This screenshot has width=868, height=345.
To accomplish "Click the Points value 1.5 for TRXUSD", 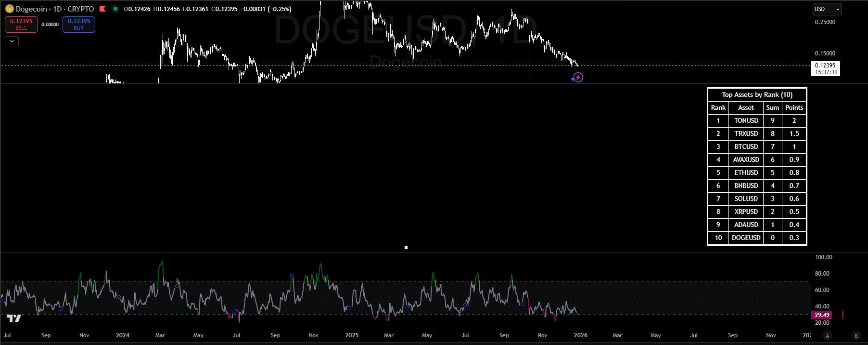I will 794,133.
